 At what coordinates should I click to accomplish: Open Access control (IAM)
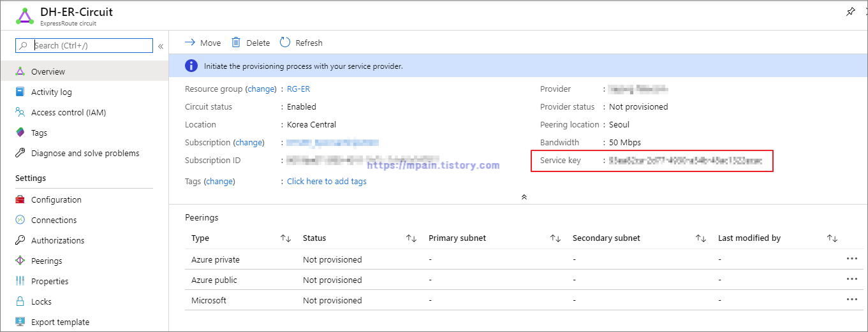[x=69, y=112]
